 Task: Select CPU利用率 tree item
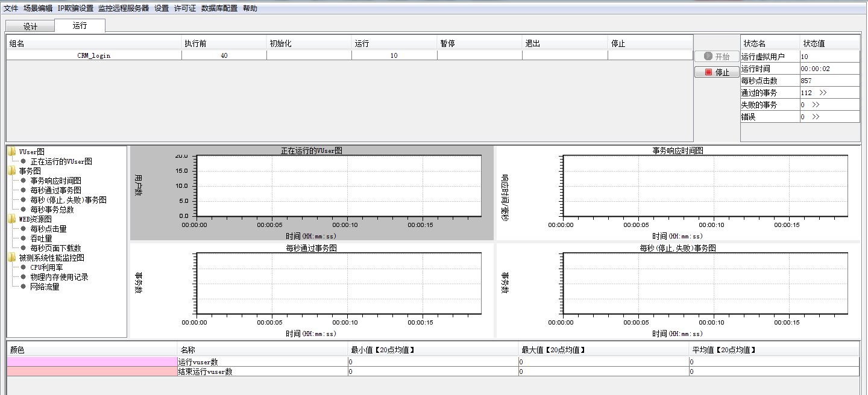coord(46,267)
